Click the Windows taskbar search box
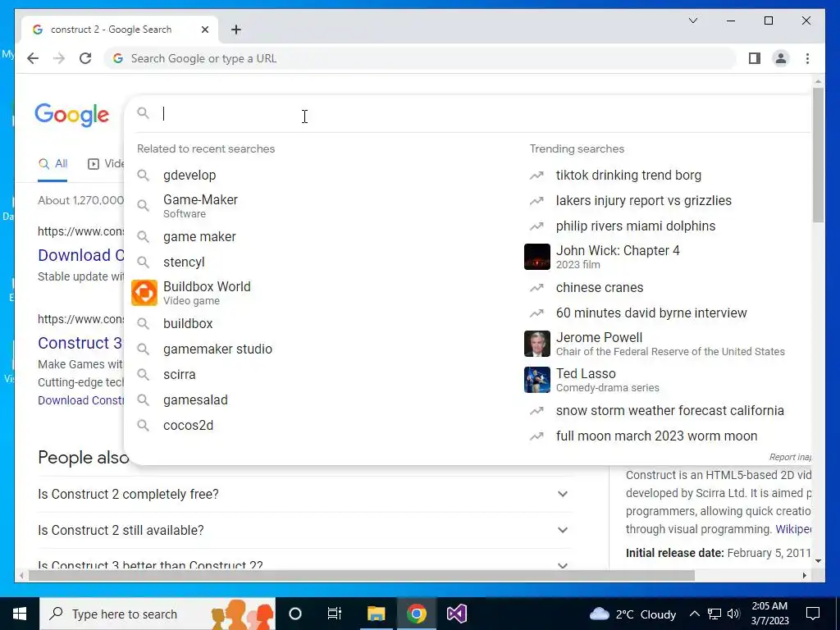The width and height of the screenshot is (840, 630). [x=157, y=614]
